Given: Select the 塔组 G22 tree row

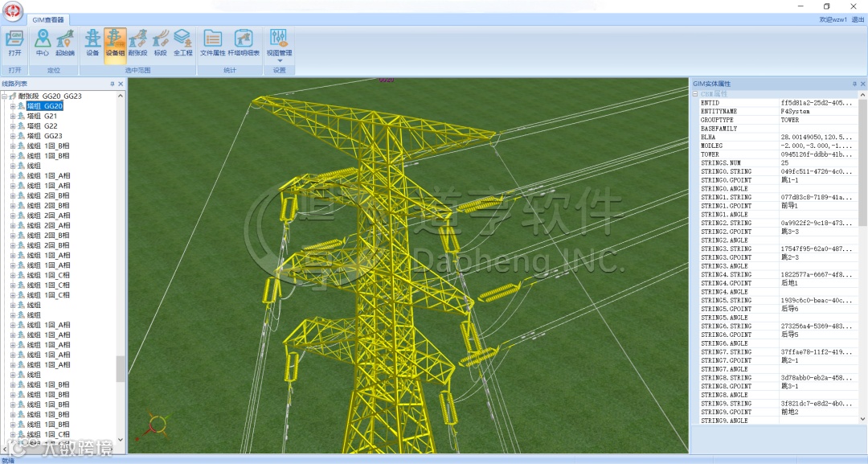Looking at the screenshot, I should 42,126.
